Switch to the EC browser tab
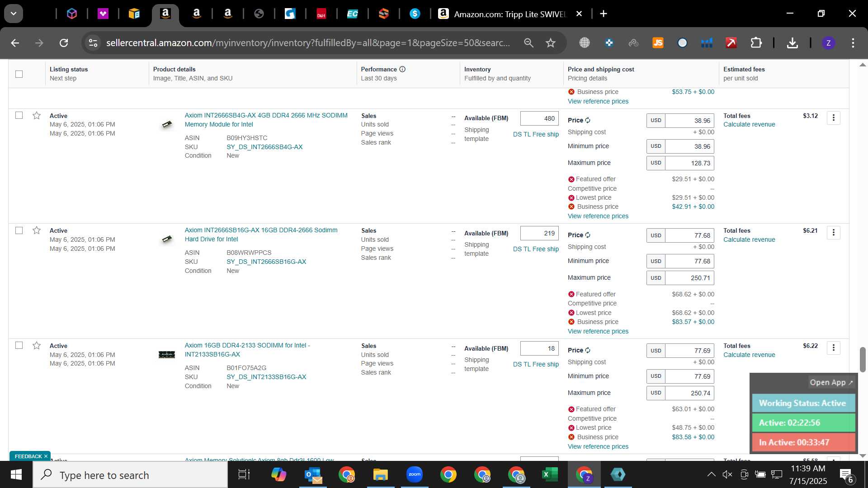The height and width of the screenshot is (488, 868). pos(352,14)
